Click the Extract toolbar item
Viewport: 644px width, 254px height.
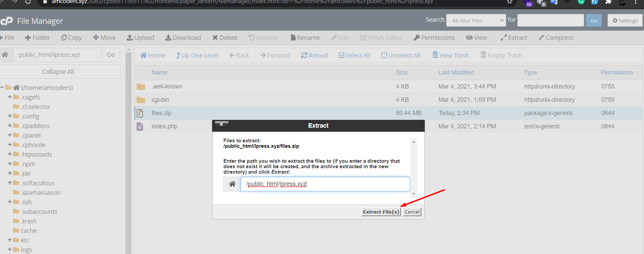514,38
